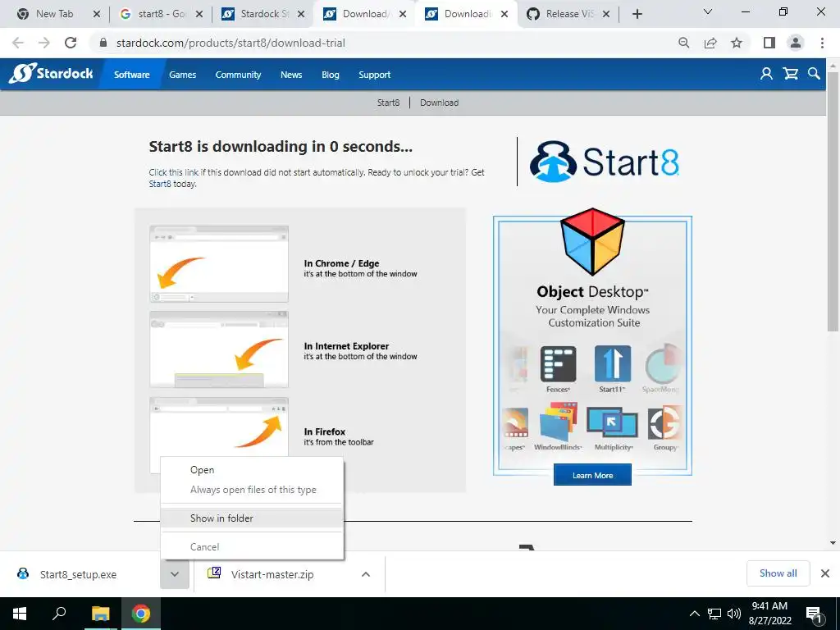Switch to the New Tab tab
Viewport: 840px width, 630px height.
(x=53, y=14)
